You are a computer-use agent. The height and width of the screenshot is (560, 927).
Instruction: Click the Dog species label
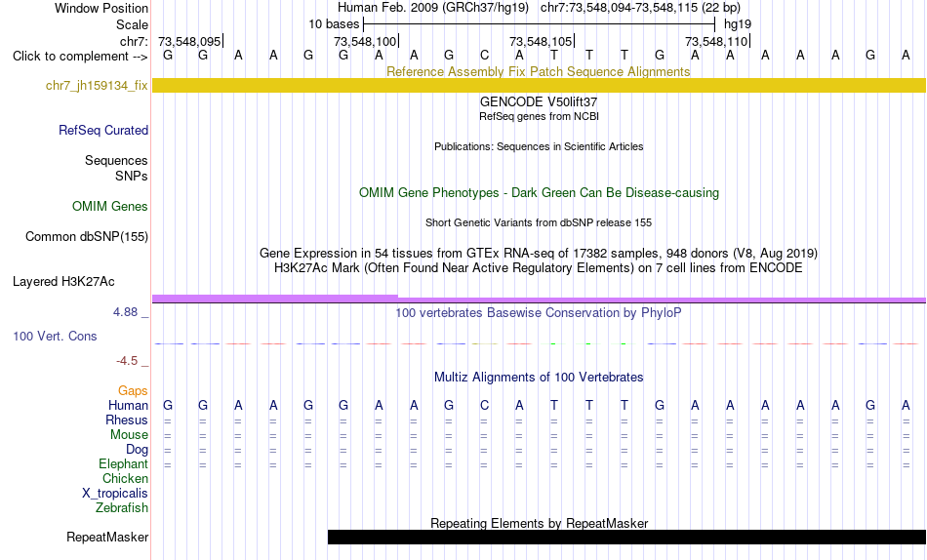tap(138, 450)
